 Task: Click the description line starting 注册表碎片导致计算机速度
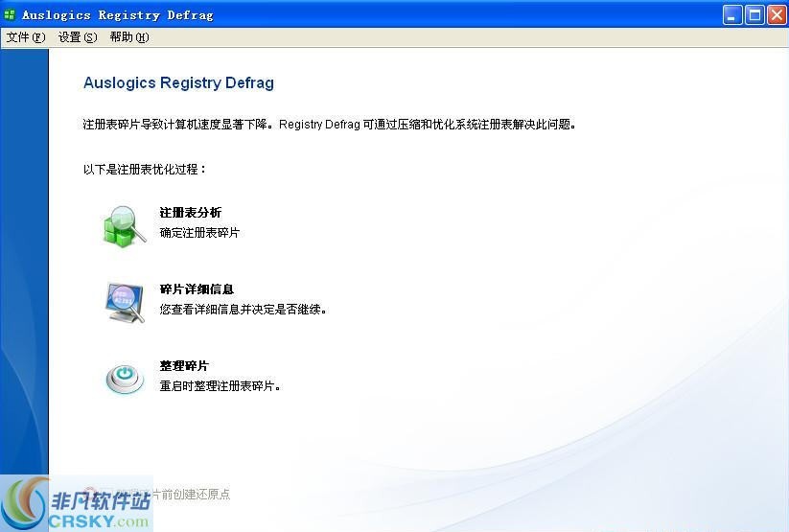click(330, 125)
